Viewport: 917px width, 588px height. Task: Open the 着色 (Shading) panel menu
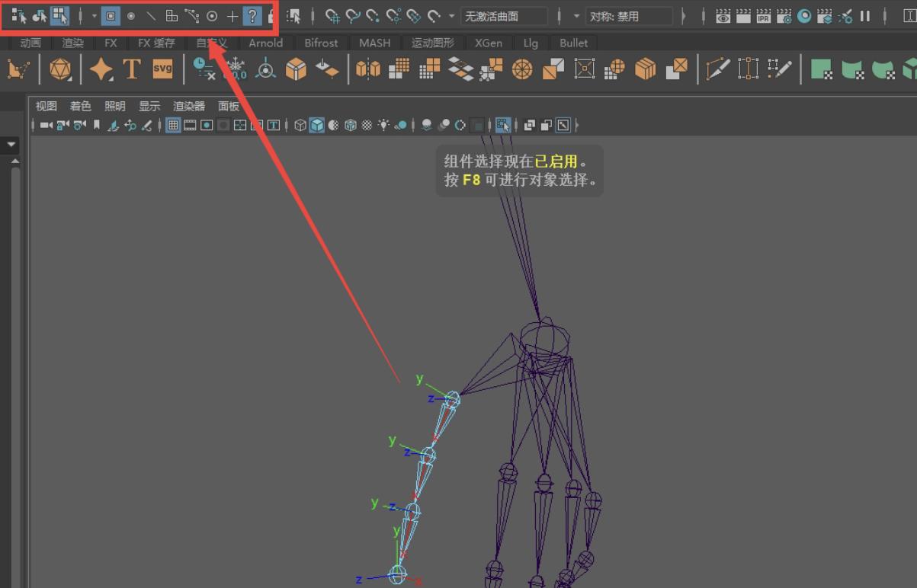click(80, 106)
